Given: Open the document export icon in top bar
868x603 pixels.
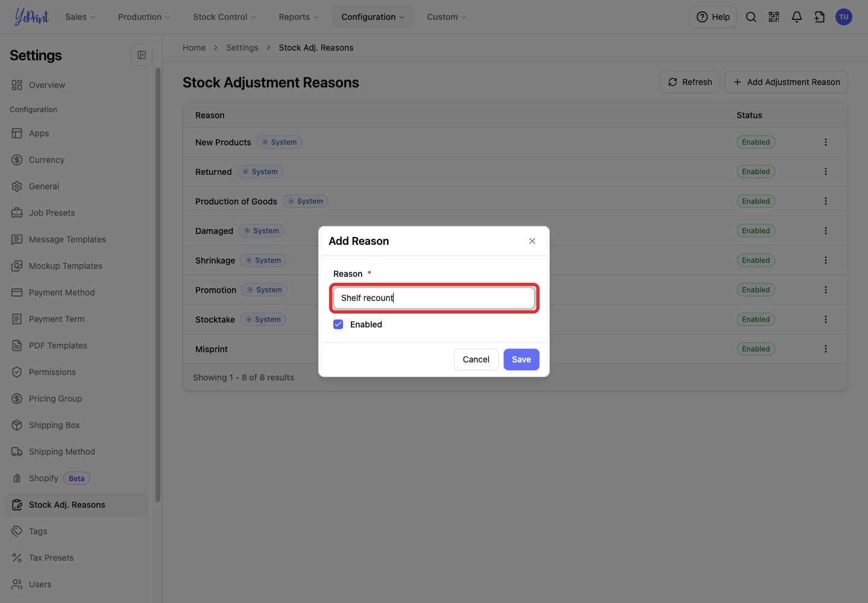Looking at the screenshot, I should pos(820,17).
